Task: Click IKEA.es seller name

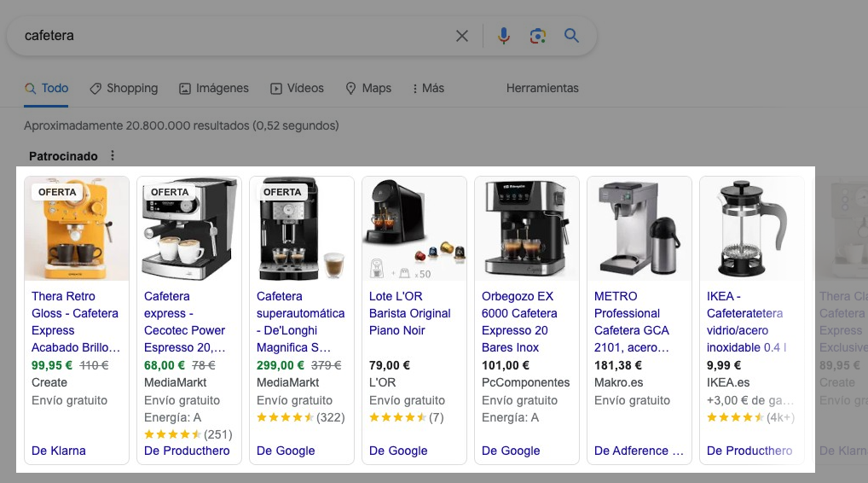Action: (728, 383)
